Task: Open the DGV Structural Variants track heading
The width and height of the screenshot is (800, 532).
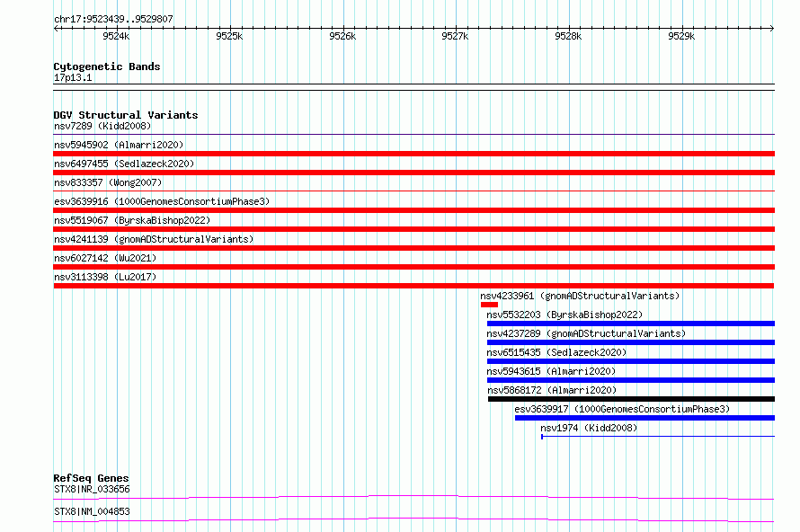Action: 126,115
